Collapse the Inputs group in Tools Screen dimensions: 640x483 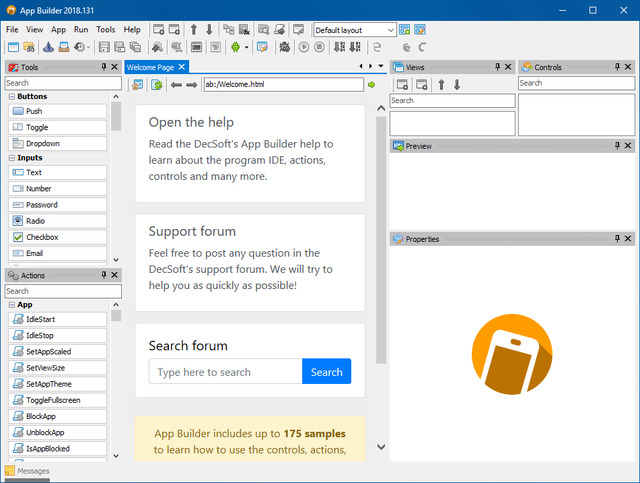(x=12, y=158)
